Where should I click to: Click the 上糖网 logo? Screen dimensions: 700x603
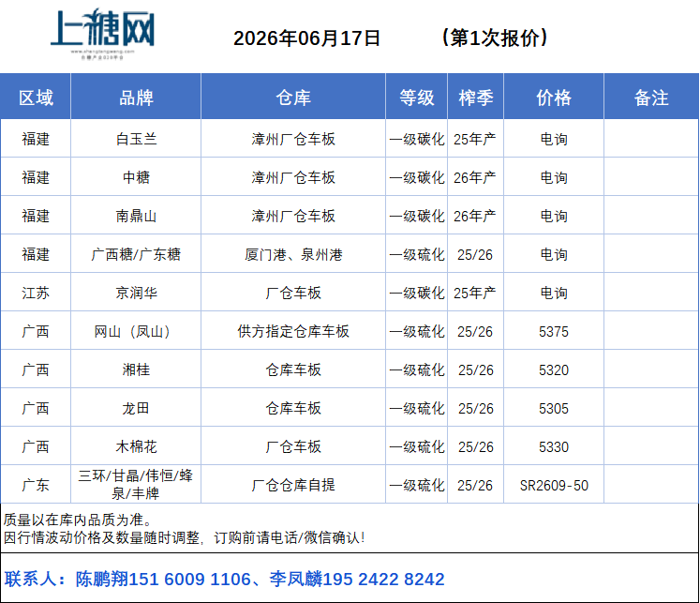(x=103, y=34)
